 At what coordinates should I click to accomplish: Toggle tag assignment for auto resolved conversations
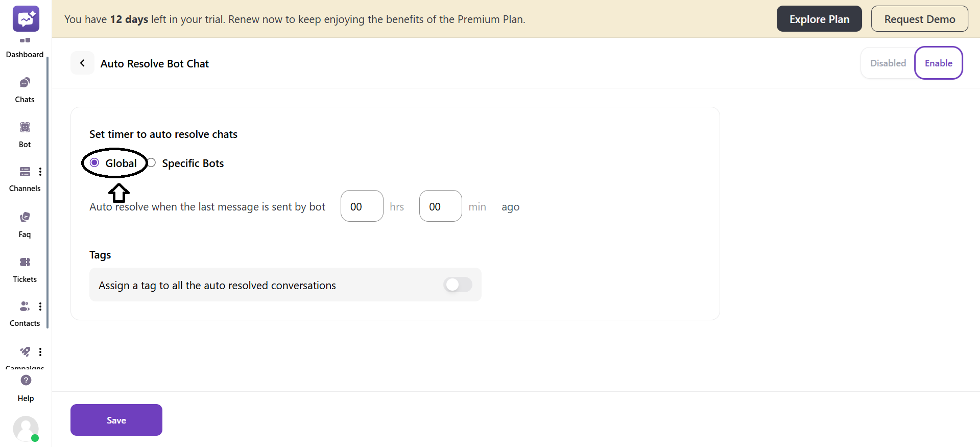click(x=458, y=285)
